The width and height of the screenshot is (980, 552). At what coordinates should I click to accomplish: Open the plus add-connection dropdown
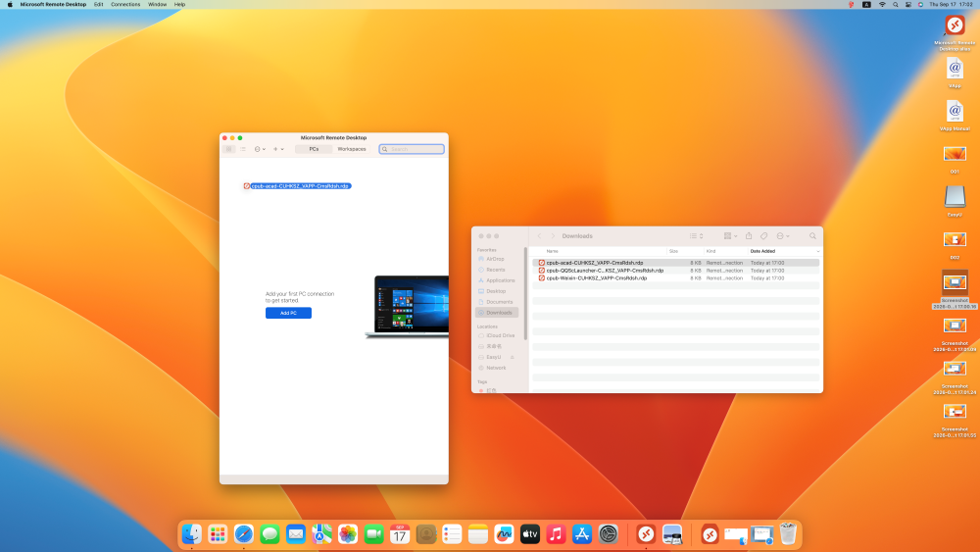point(278,149)
